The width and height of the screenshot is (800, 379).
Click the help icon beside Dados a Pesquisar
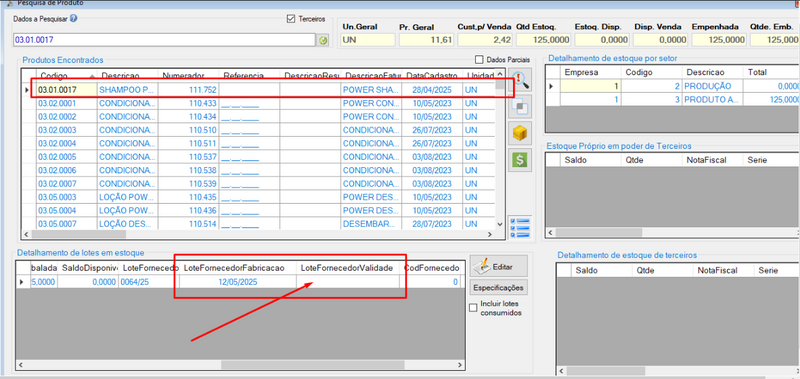pyautogui.click(x=73, y=18)
